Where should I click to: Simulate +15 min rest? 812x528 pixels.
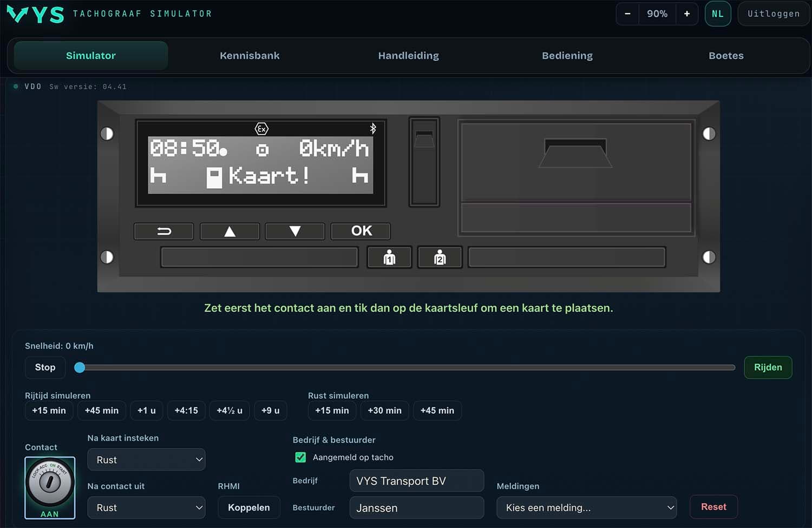coord(332,411)
